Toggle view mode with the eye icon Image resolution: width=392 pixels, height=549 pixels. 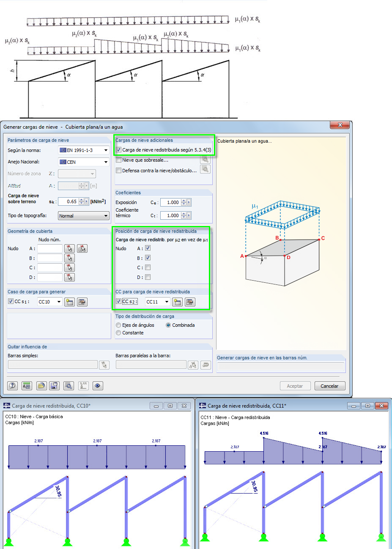pyautogui.click(x=98, y=386)
